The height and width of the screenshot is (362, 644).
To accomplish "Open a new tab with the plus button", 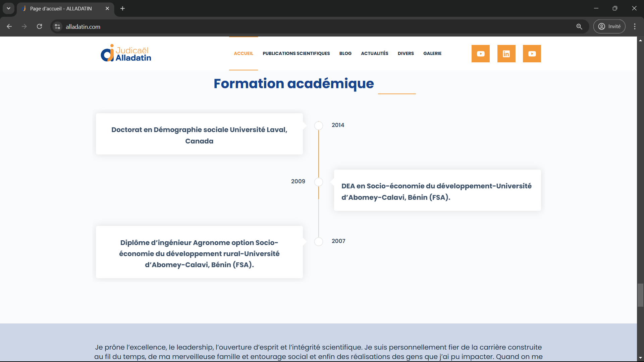I will pos(122,8).
